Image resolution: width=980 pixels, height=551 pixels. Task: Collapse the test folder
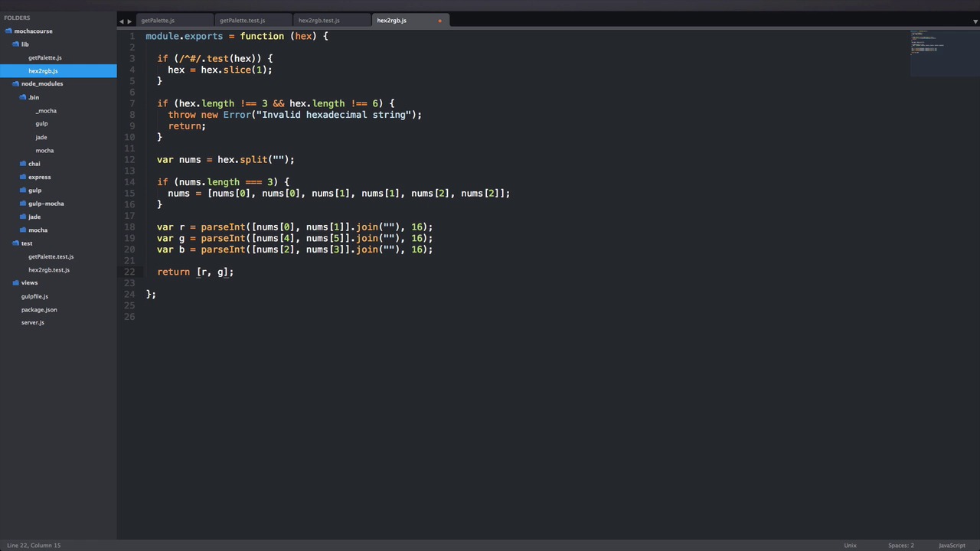click(x=15, y=243)
